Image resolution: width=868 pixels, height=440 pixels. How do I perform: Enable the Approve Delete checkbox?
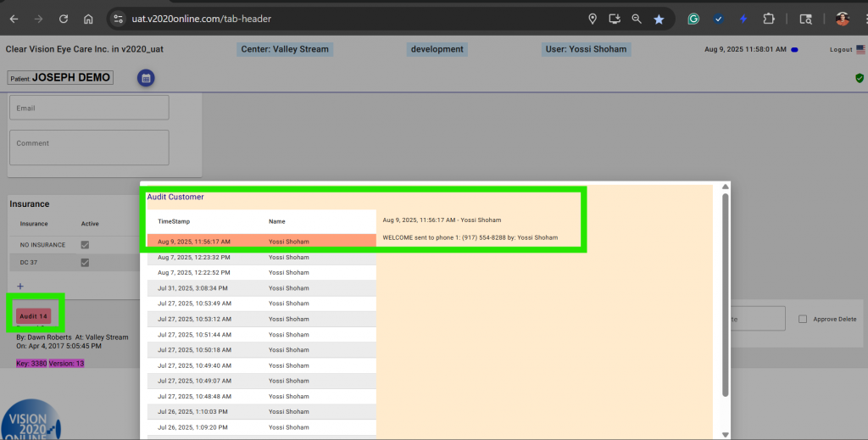click(x=803, y=319)
